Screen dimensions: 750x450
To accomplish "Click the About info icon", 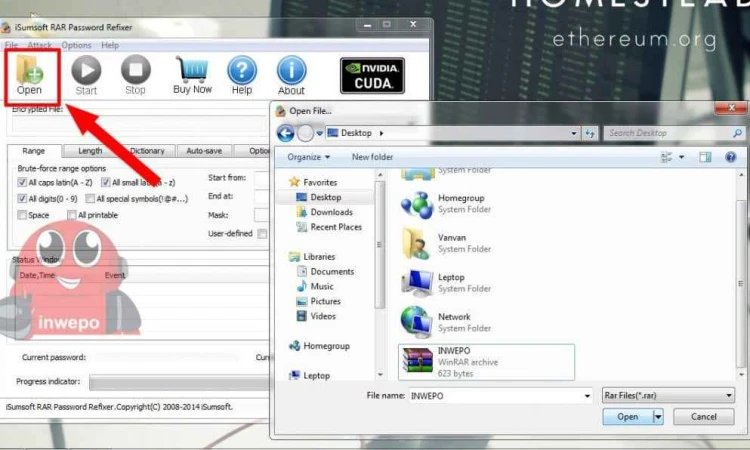I will pos(291,75).
